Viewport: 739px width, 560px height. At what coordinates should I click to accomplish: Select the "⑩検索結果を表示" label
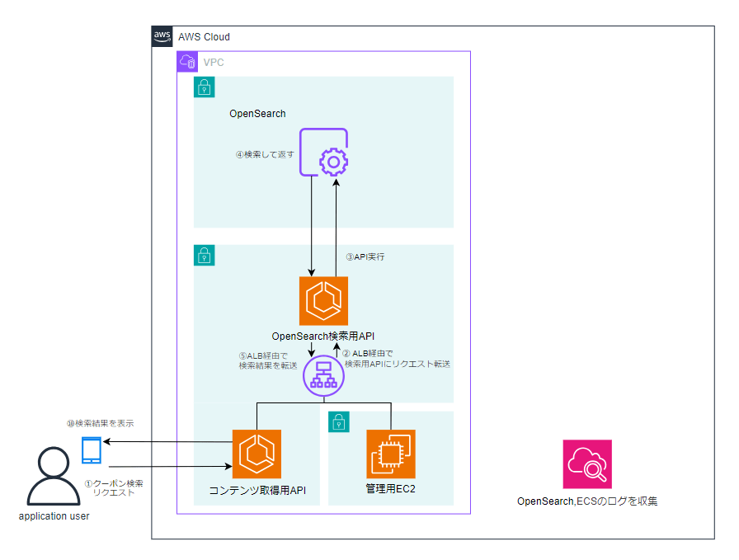[x=100, y=423]
